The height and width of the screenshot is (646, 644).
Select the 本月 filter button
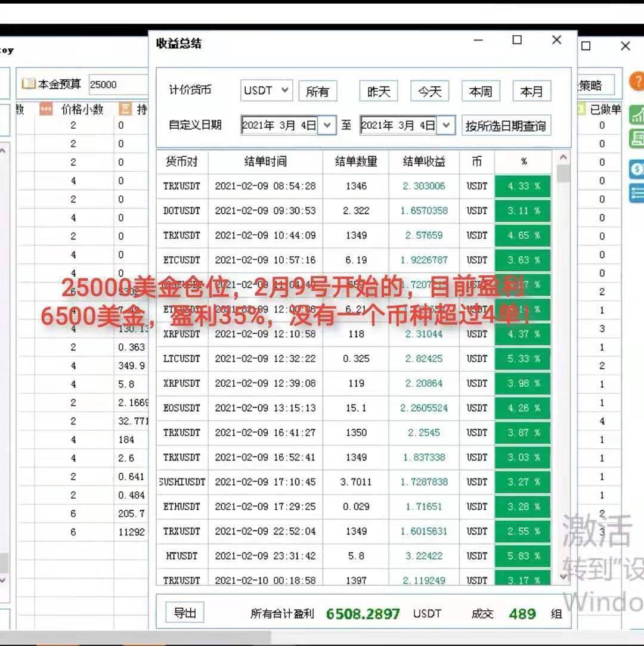[x=531, y=91]
